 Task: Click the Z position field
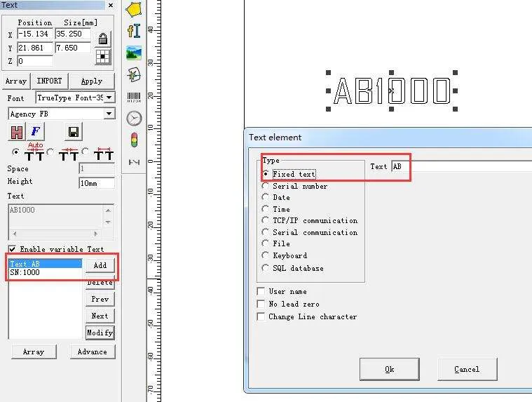(x=35, y=61)
